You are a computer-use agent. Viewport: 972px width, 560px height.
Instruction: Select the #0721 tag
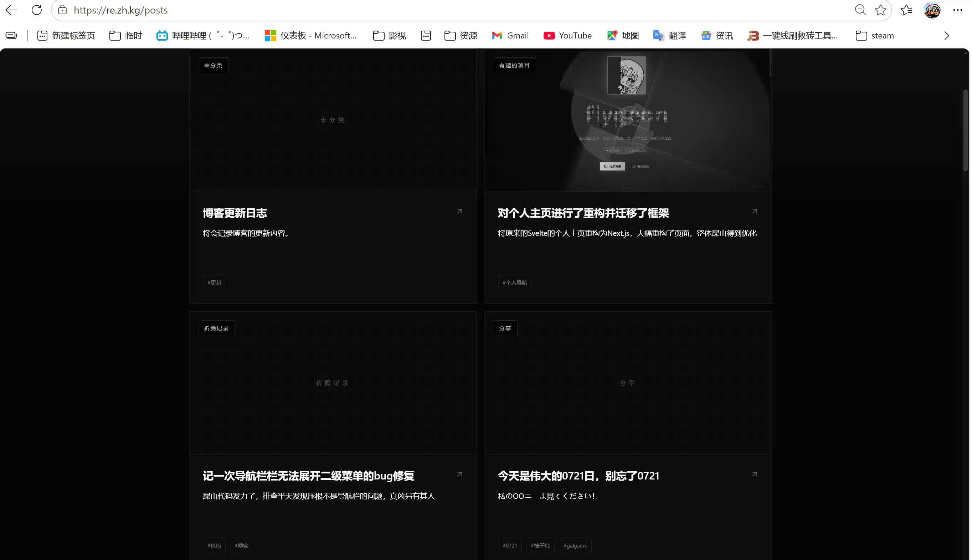(509, 545)
